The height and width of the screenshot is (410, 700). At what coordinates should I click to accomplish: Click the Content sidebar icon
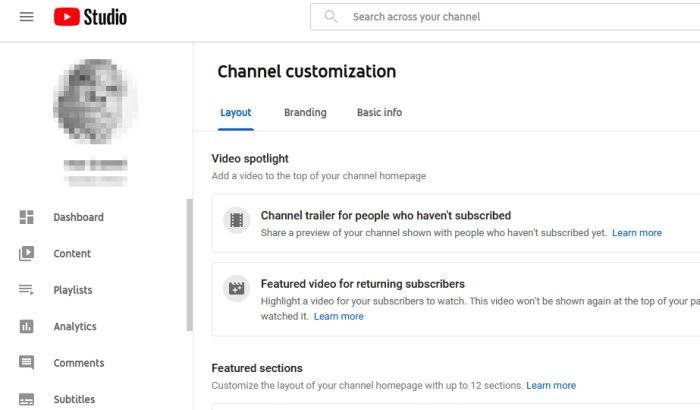pyautogui.click(x=26, y=253)
